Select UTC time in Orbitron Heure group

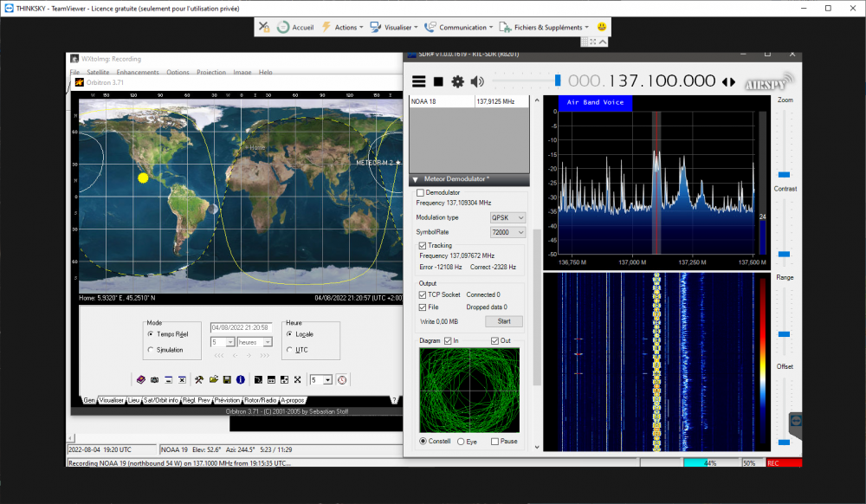point(289,350)
